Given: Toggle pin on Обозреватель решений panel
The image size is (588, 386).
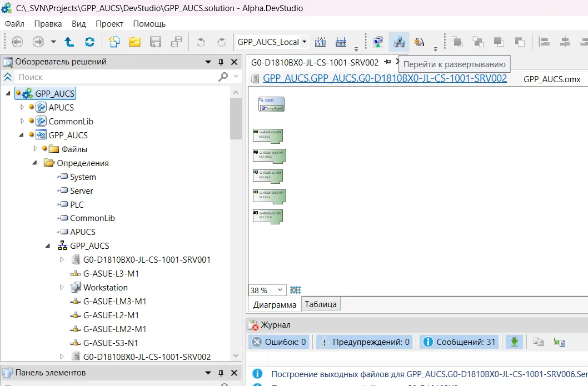Looking at the screenshot, I should point(221,62).
